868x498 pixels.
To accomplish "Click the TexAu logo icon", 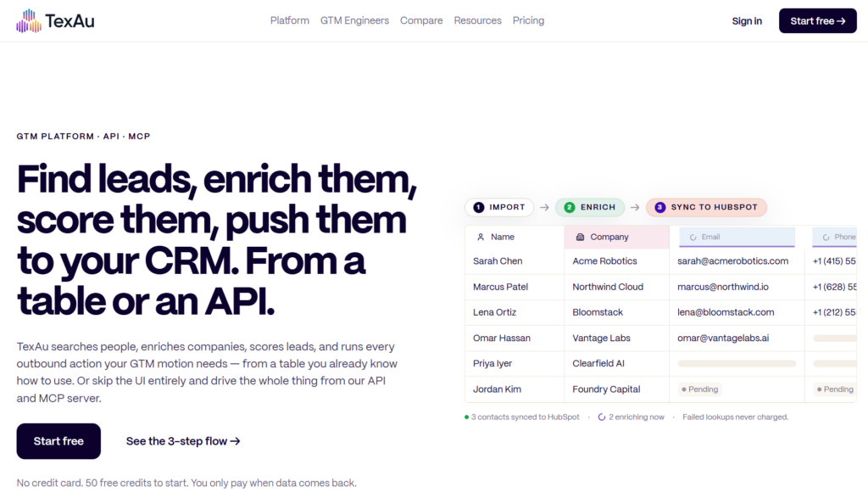I will point(29,21).
